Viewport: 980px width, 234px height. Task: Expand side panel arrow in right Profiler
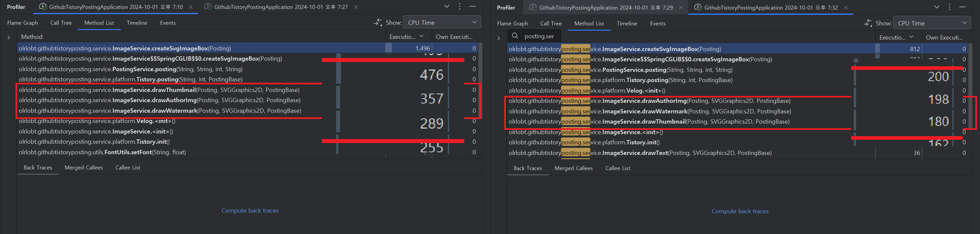pos(499,38)
